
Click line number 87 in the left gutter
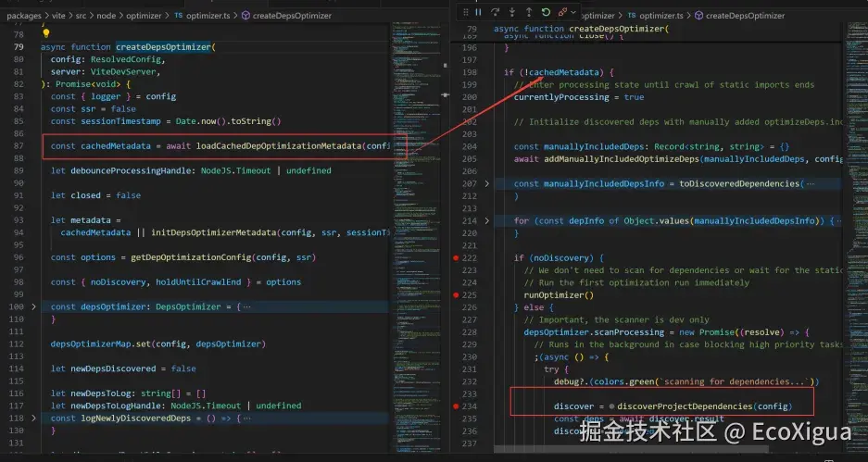pyautogui.click(x=19, y=146)
